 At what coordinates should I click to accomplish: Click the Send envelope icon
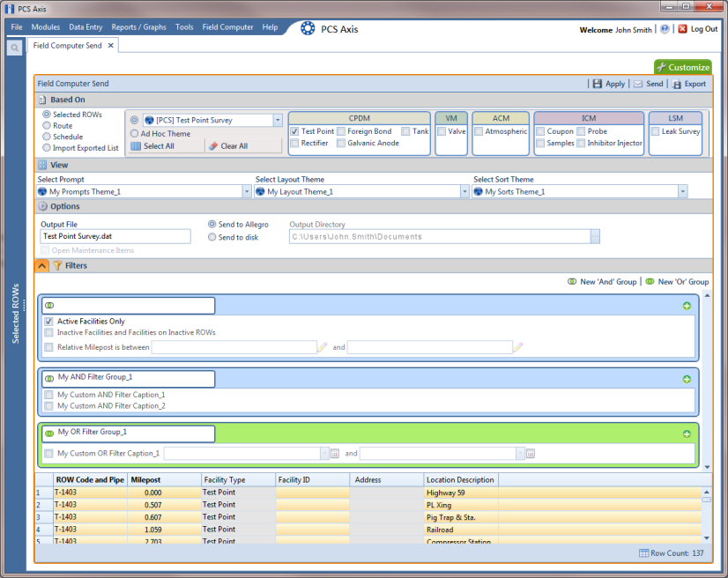pos(638,84)
